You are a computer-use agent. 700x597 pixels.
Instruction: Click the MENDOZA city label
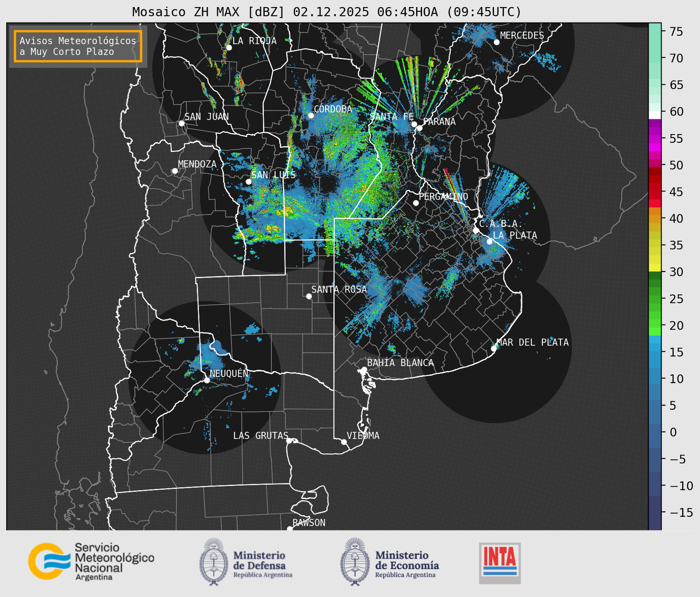(197, 164)
